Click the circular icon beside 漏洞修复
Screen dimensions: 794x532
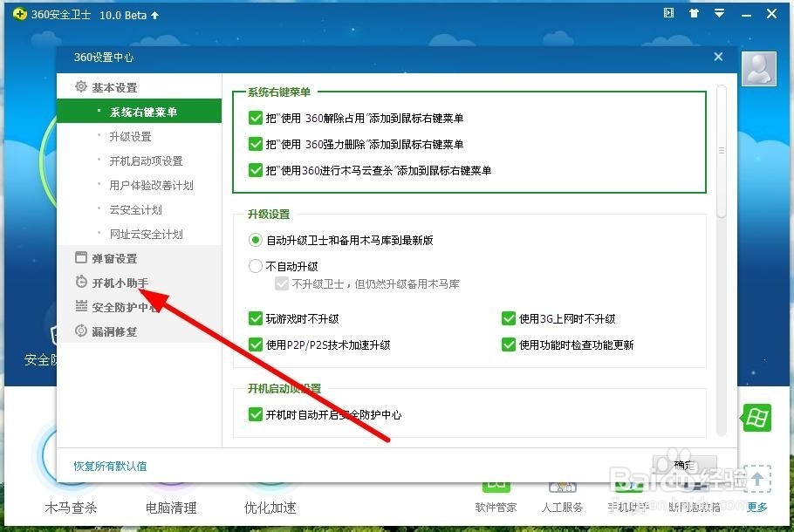[x=81, y=331]
